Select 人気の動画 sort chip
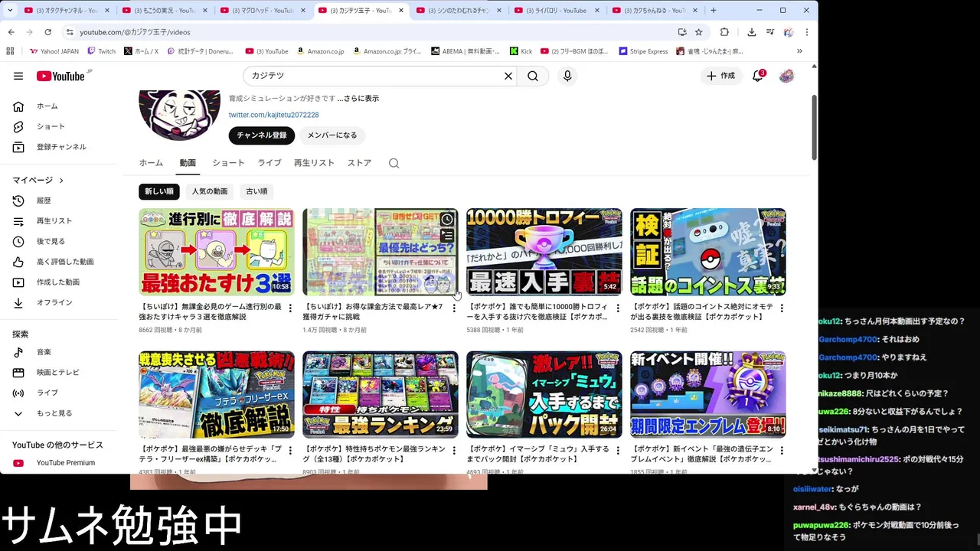 pyautogui.click(x=210, y=191)
